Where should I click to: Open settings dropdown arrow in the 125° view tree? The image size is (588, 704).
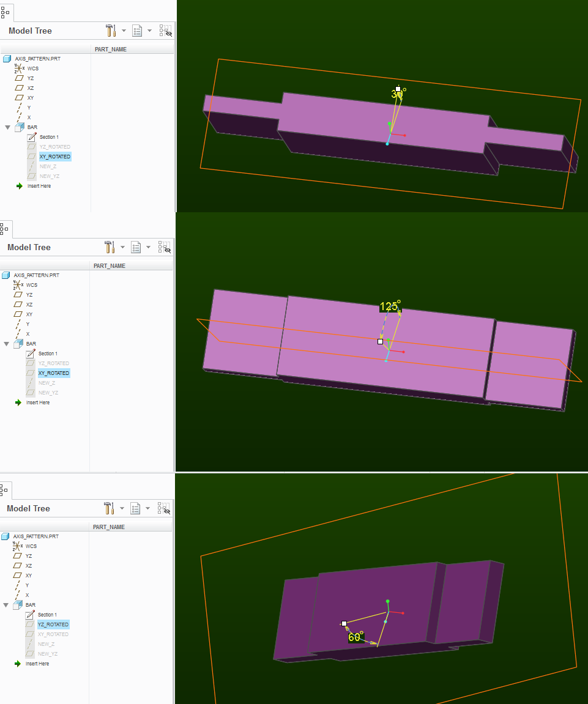(x=122, y=247)
